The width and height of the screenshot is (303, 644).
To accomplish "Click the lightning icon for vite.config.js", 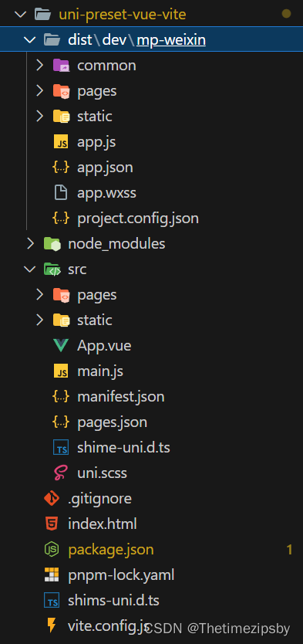I will click(52, 625).
